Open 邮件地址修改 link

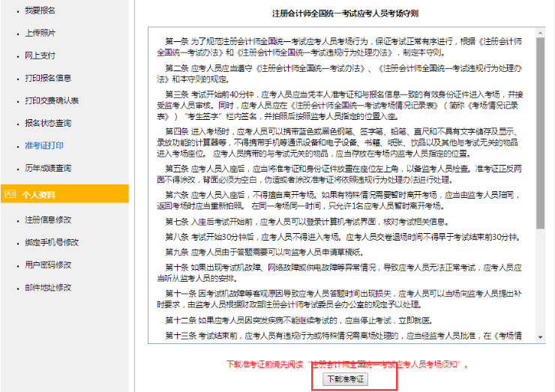[48, 287]
